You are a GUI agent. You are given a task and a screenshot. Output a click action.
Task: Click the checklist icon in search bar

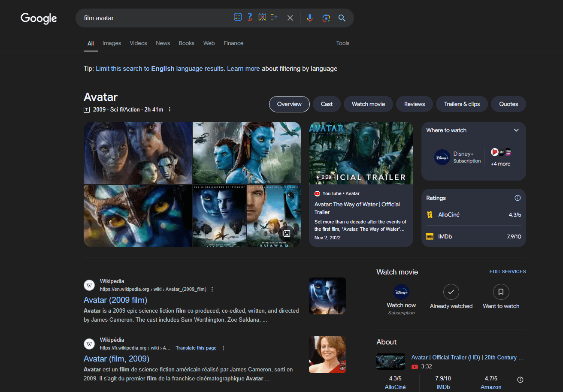tap(238, 17)
